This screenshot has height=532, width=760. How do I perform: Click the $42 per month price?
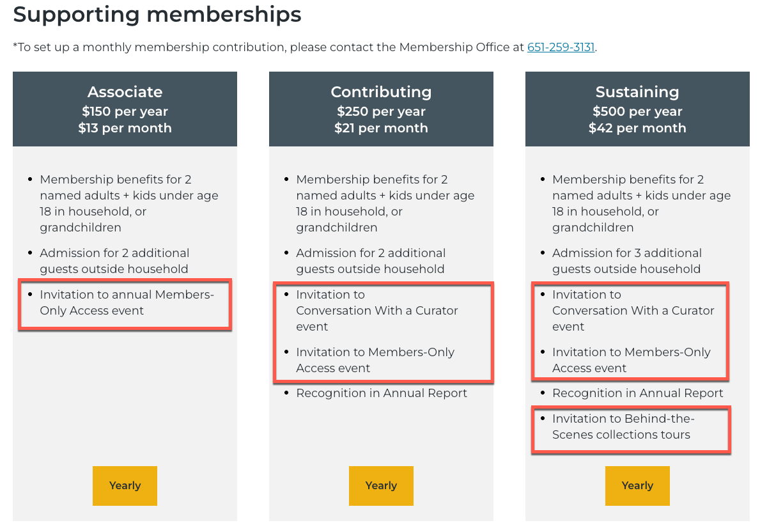coord(637,128)
